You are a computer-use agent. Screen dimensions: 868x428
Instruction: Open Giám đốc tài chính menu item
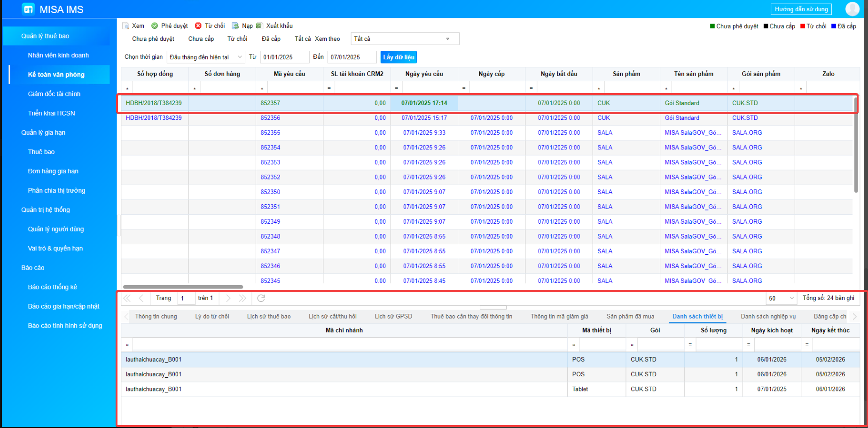point(54,94)
